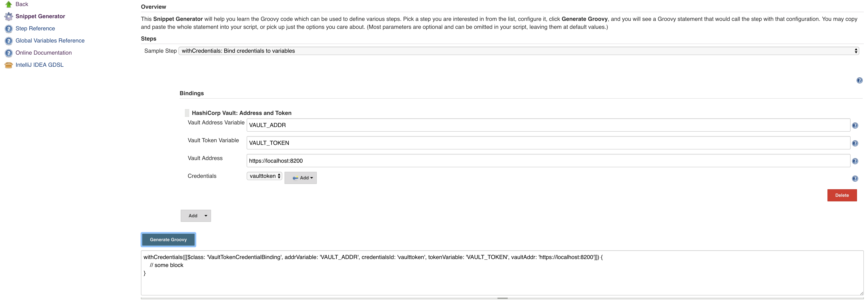The height and width of the screenshot is (303, 868).
Task: Open help for Vault Address Variable field
Action: pos(855,126)
